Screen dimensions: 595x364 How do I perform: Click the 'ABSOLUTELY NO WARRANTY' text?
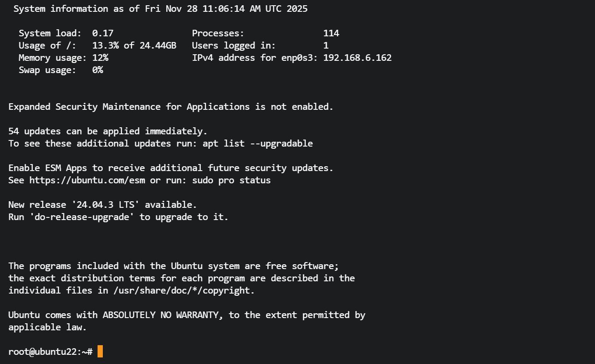[161, 315]
